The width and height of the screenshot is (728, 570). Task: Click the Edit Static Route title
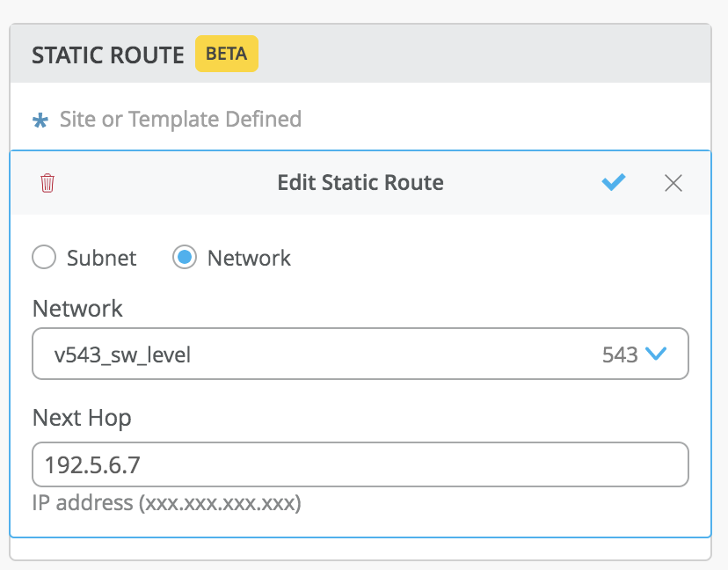click(360, 183)
